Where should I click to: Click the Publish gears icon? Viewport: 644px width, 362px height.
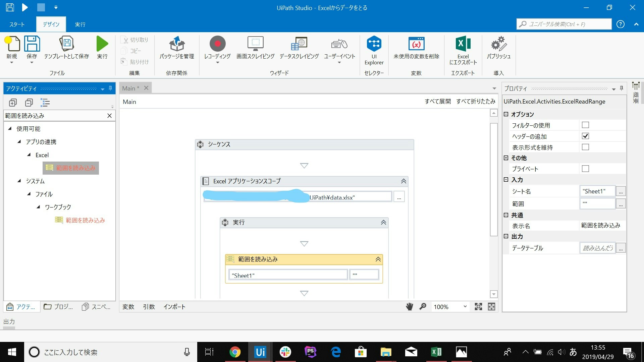coord(498,44)
